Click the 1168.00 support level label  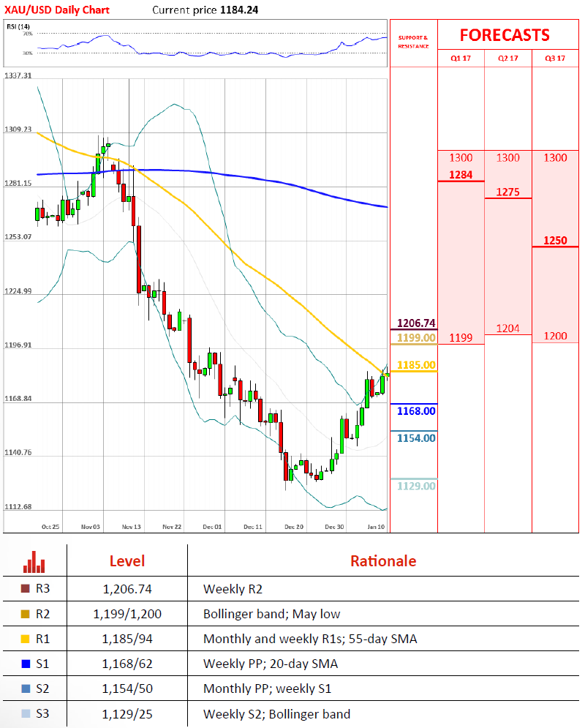click(x=416, y=411)
